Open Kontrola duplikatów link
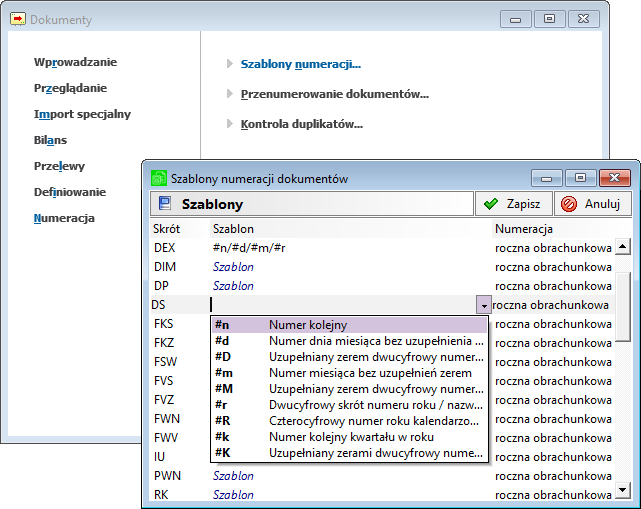641x509 pixels. pyautogui.click(x=302, y=124)
